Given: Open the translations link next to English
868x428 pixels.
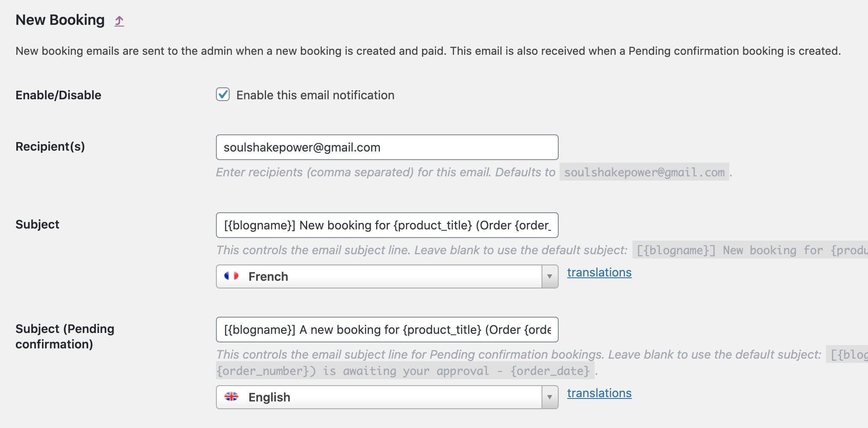Looking at the screenshot, I should tap(599, 393).
